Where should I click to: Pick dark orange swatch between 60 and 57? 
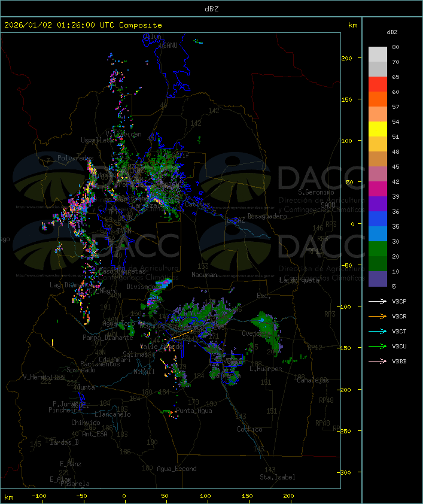click(378, 99)
